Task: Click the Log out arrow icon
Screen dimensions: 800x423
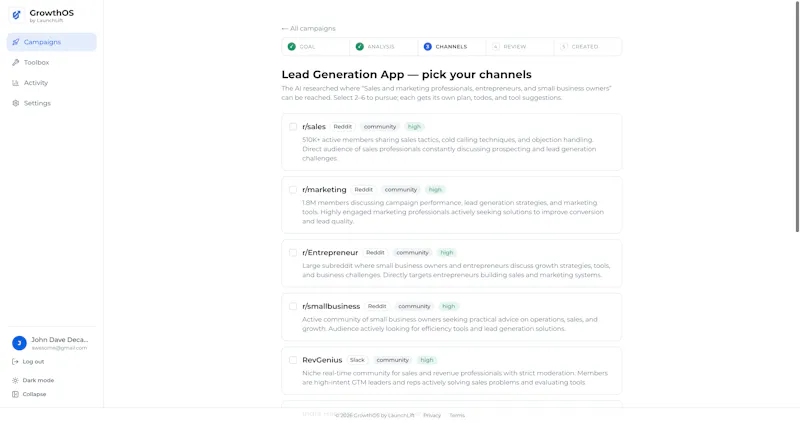Action: 15,362
